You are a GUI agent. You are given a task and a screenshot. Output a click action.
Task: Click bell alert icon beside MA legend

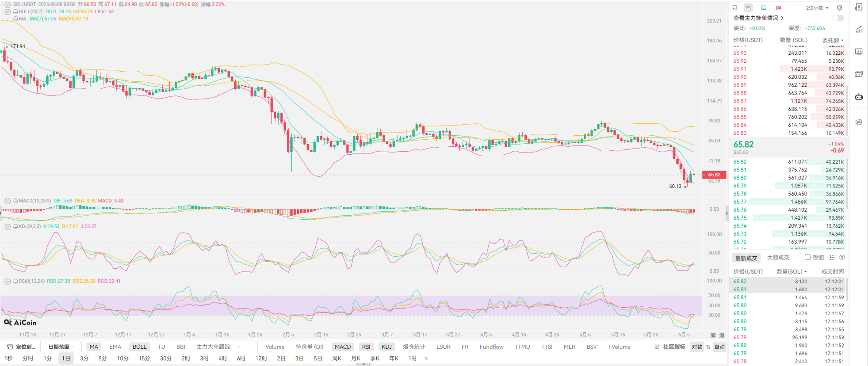(x=16, y=19)
